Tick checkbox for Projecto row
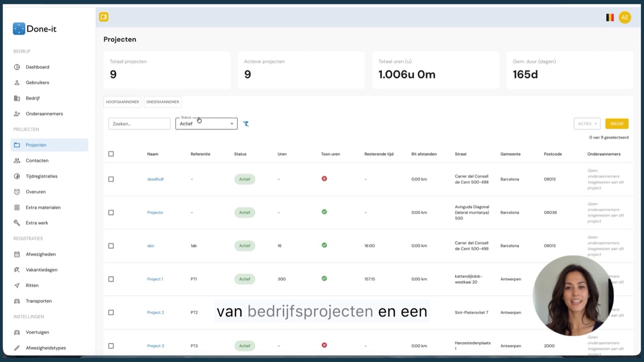The height and width of the screenshot is (362, 644). pyautogui.click(x=111, y=213)
